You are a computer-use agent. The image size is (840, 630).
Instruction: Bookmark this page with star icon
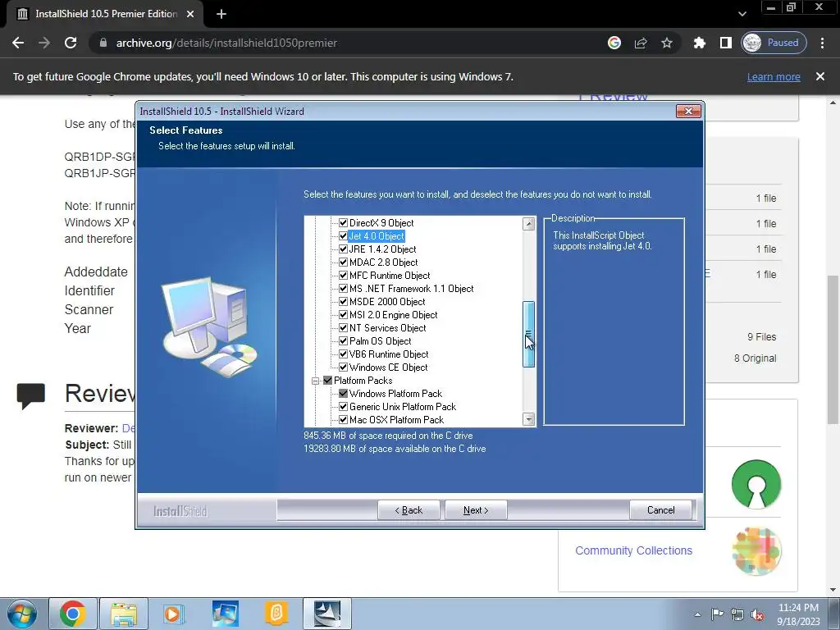[666, 43]
